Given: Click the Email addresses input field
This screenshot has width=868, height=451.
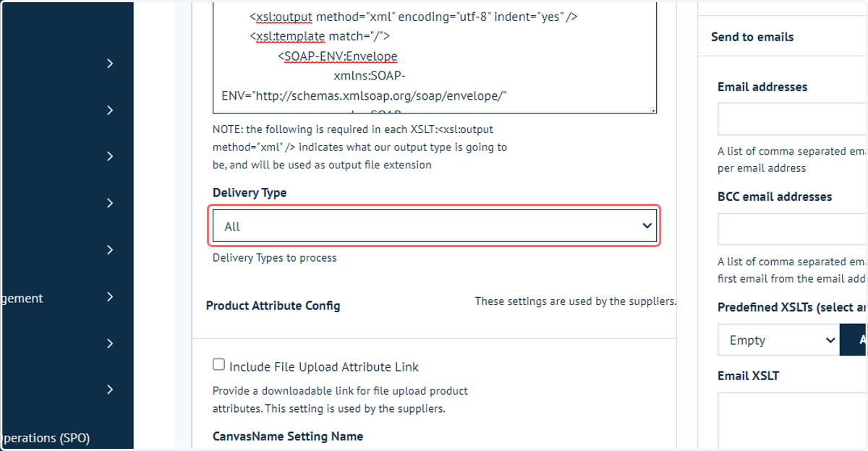Looking at the screenshot, I should coord(793,119).
